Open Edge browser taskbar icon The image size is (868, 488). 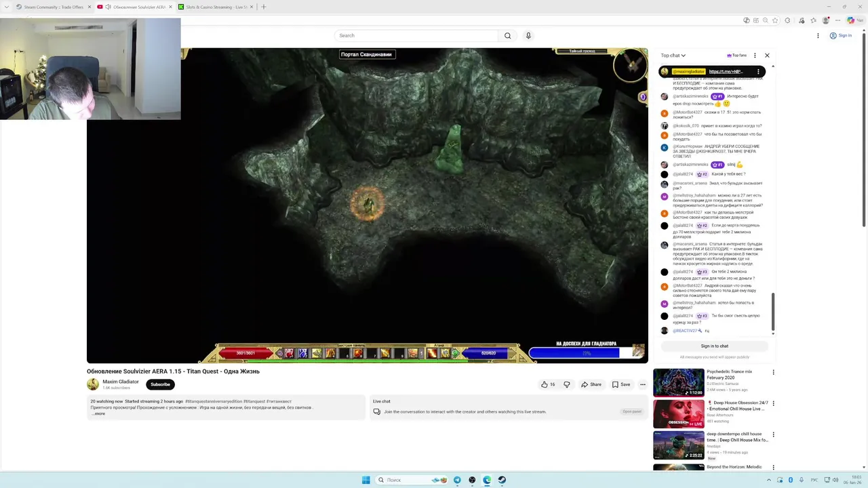tap(487, 480)
